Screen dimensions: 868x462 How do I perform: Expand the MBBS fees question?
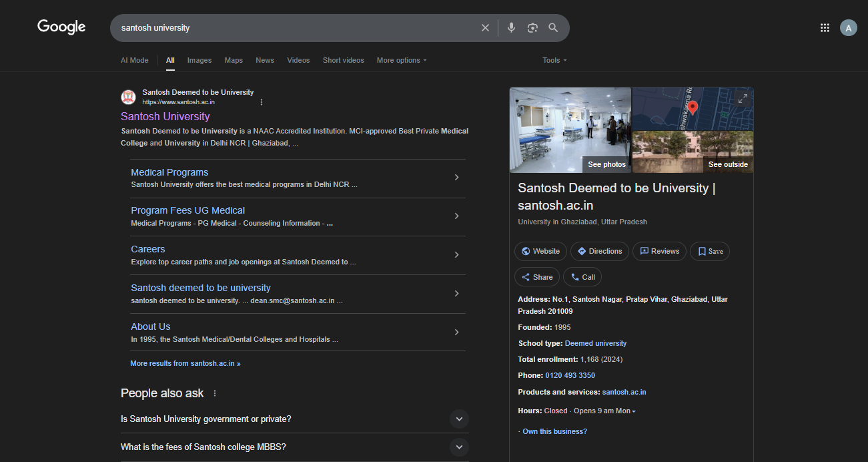(458, 447)
